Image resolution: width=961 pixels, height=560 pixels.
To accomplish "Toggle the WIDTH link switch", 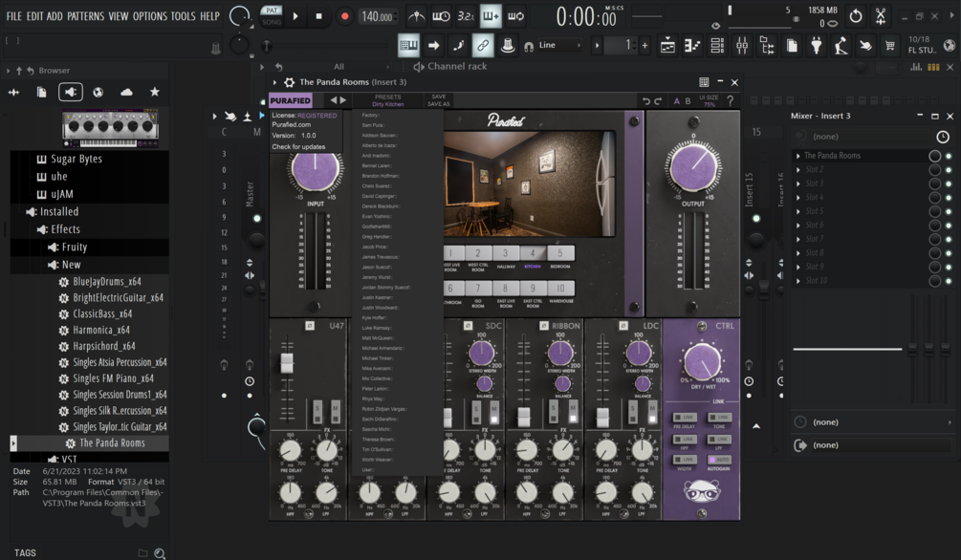I will point(685,459).
